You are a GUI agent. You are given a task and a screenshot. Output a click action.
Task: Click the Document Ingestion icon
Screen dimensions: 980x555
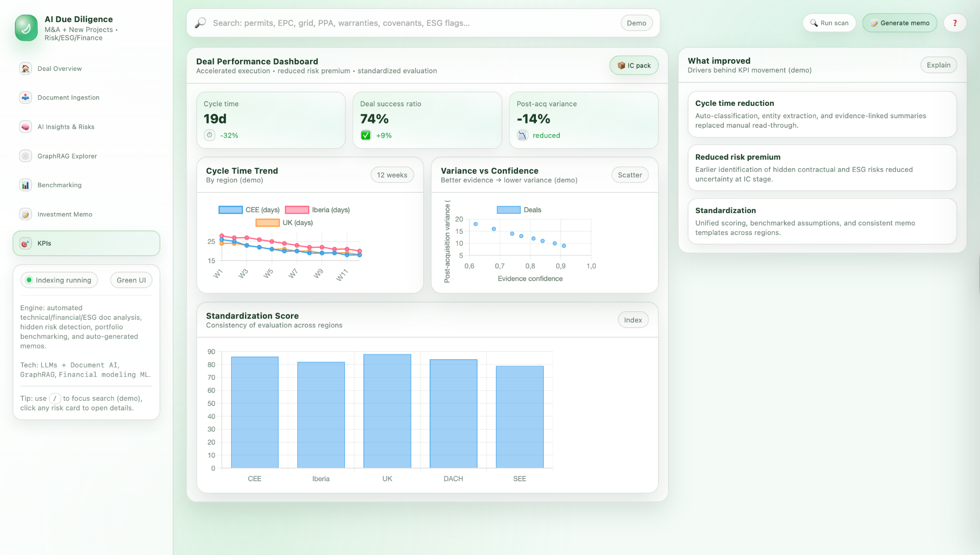pyautogui.click(x=25, y=97)
